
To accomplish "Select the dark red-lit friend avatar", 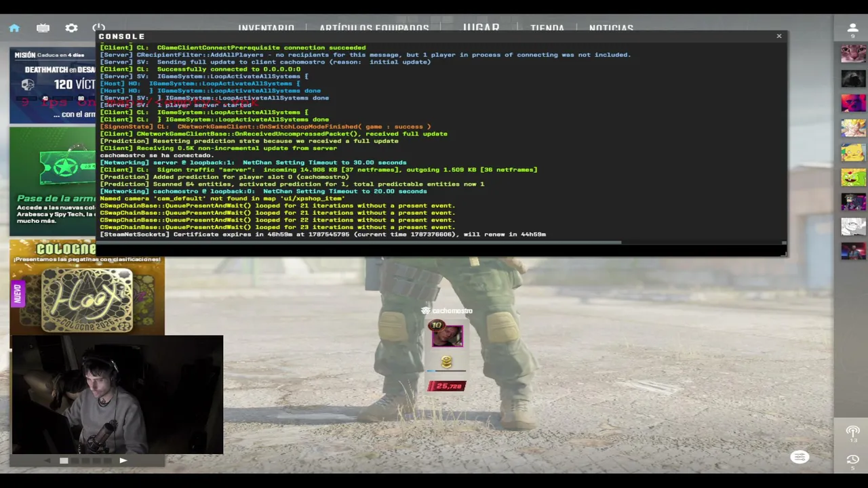I will click(x=853, y=251).
